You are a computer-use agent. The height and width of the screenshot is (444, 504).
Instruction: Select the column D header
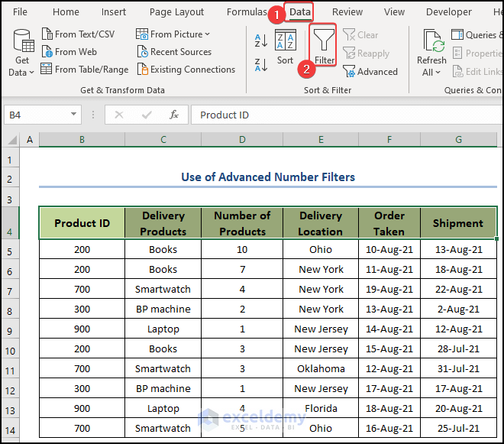(x=242, y=140)
